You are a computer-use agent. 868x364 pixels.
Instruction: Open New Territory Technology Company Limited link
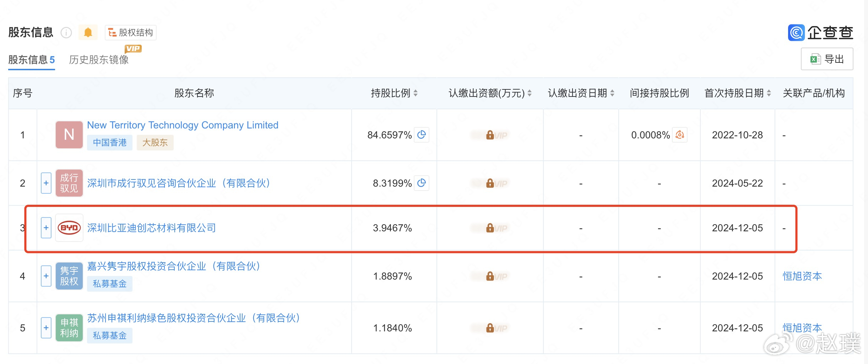click(x=183, y=125)
